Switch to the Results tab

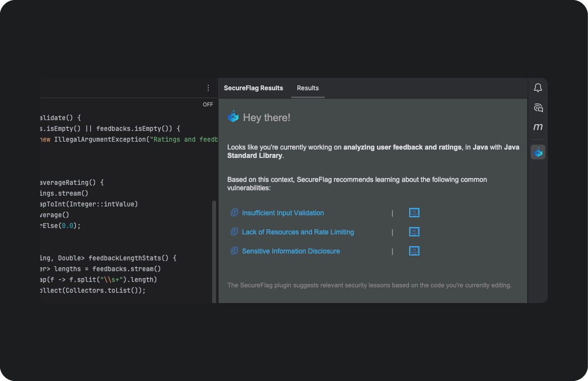(308, 88)
